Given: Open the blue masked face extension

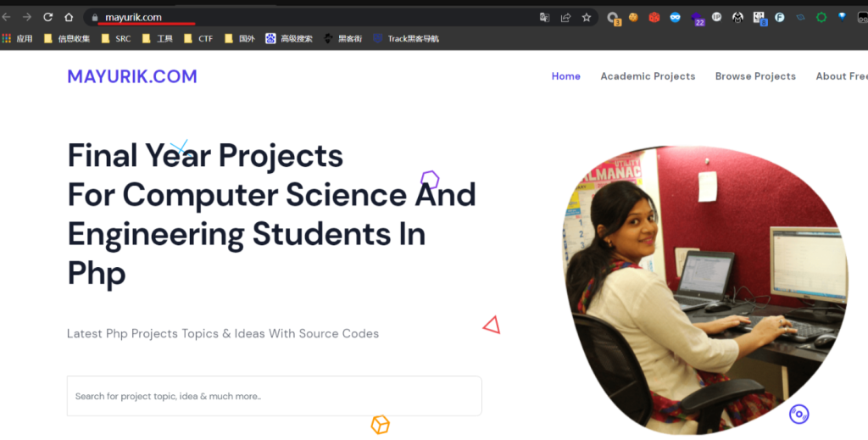Looking at the screenshot, I should [x=675, y=17].
